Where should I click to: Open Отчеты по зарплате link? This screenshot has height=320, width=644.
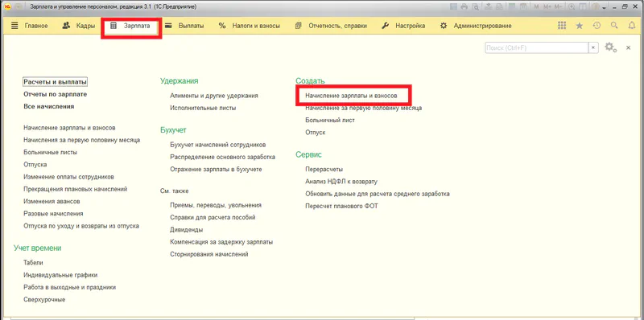pos(56,94)
